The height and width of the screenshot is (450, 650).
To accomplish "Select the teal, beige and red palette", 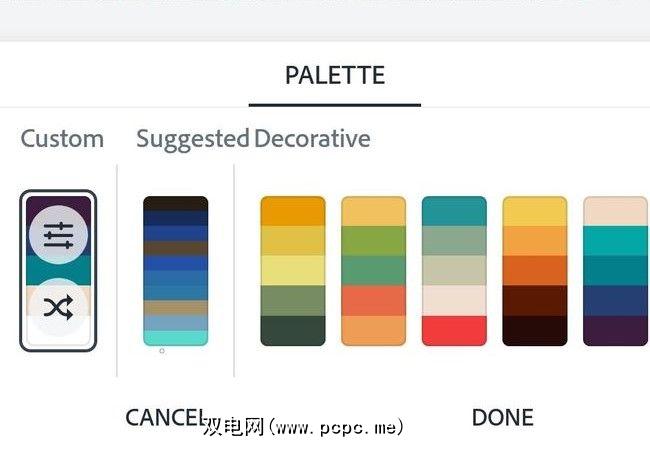I will (454, 270).
